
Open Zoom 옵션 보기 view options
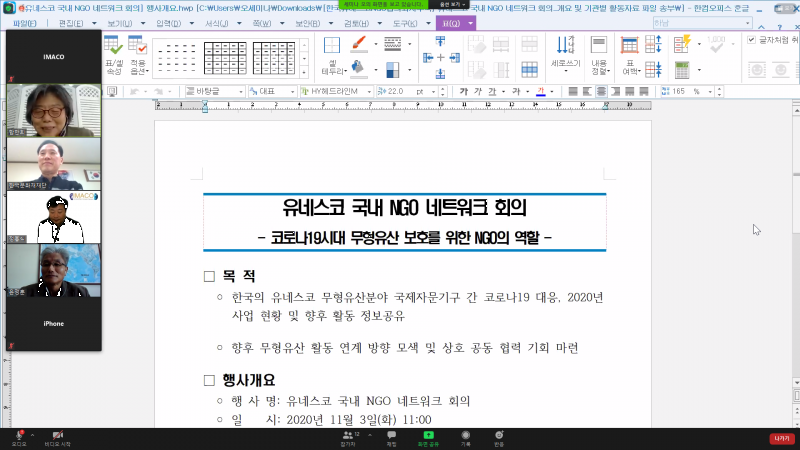[x=453, y=4]
